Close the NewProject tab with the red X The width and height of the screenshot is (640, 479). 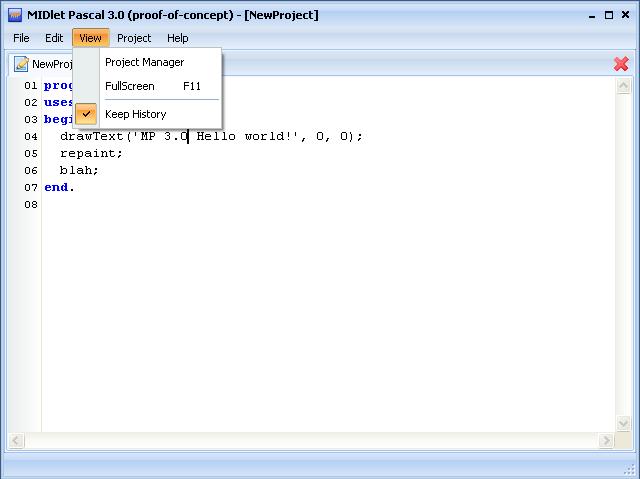621,64
